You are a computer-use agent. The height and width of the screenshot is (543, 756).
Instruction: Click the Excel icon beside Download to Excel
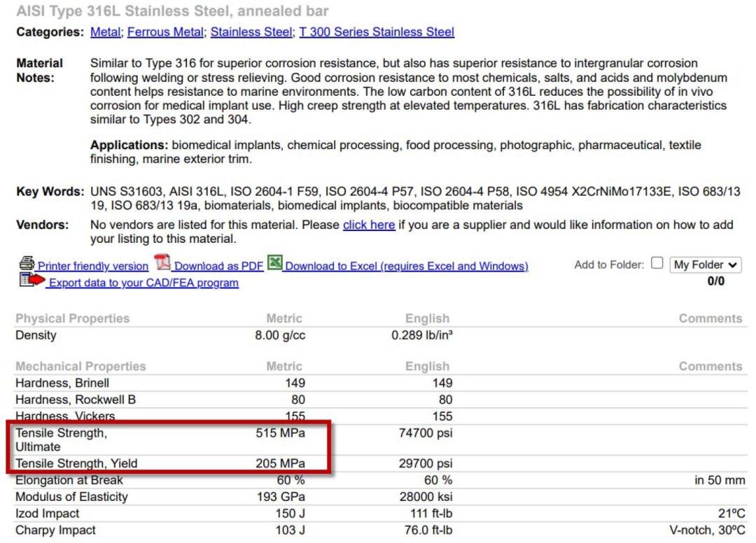(275, 262)
